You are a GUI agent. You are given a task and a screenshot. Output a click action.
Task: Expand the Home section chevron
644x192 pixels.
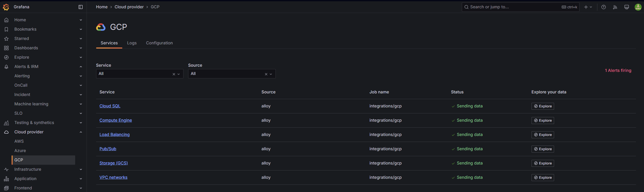[81, 20]
